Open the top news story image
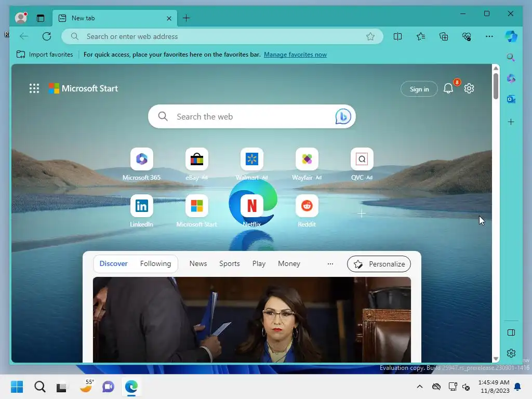 252,320
